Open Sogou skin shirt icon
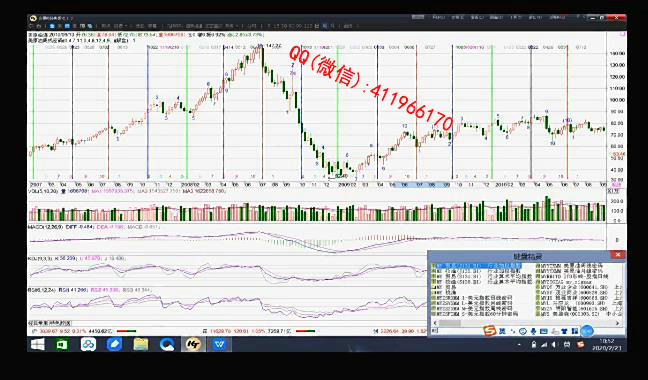The width and height of the screenshot is (648, 380). click(564, 331)
